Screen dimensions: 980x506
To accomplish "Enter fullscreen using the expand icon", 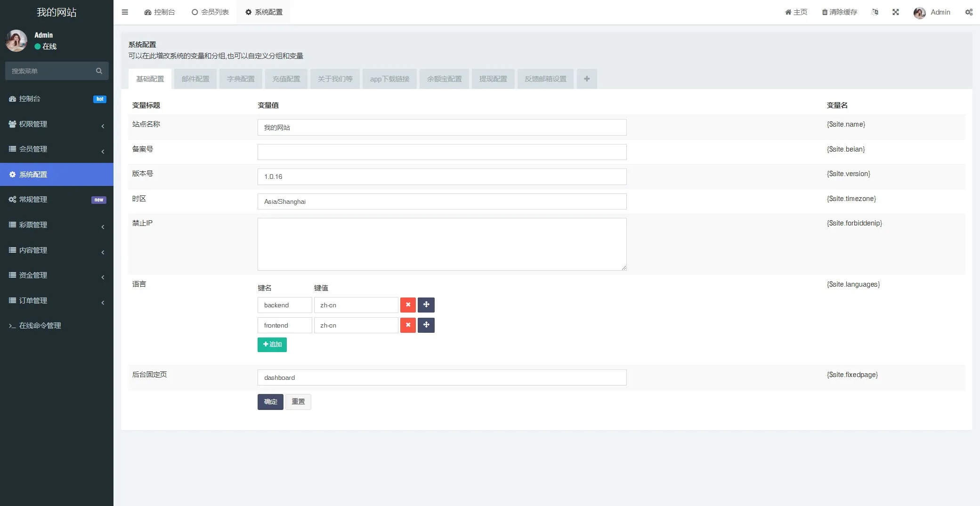I will tap(895, 12).
